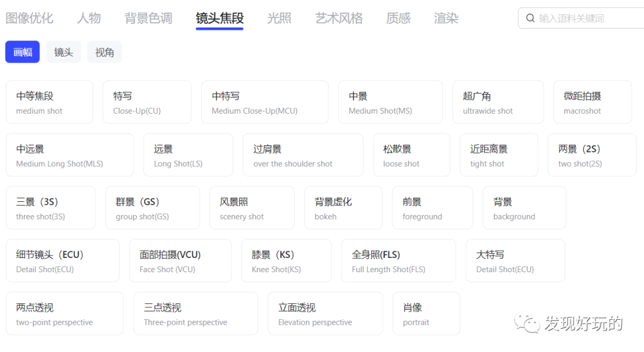Choose the 视角 filter
The height and width of the screenshot is (352, 644).
click(x=104, y=52)
